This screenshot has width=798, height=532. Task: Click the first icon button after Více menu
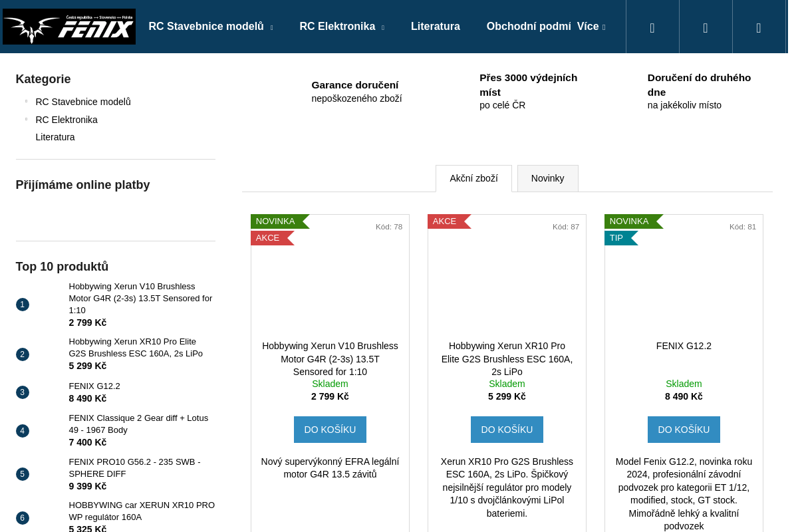pyautogui.click(x=652, y=27)
